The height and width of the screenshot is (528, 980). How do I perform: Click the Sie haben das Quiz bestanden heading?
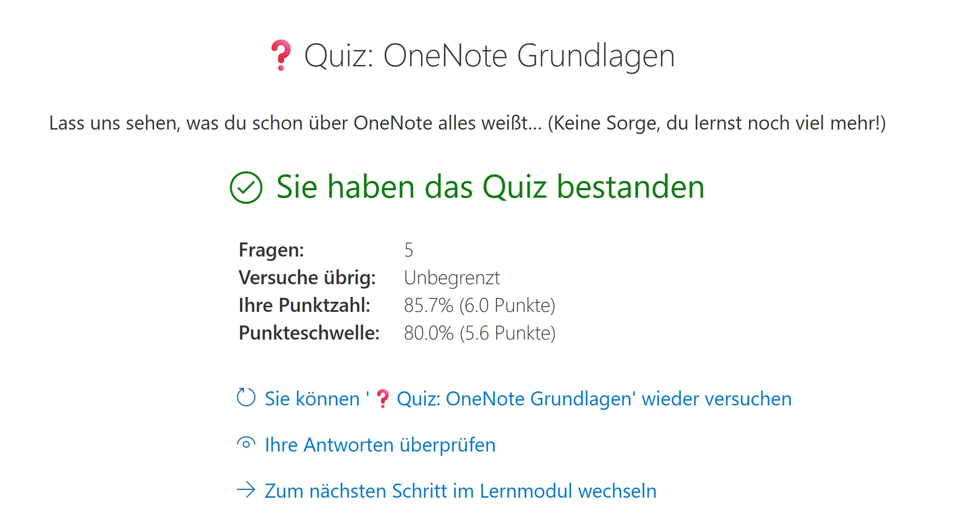pos(490,187)
